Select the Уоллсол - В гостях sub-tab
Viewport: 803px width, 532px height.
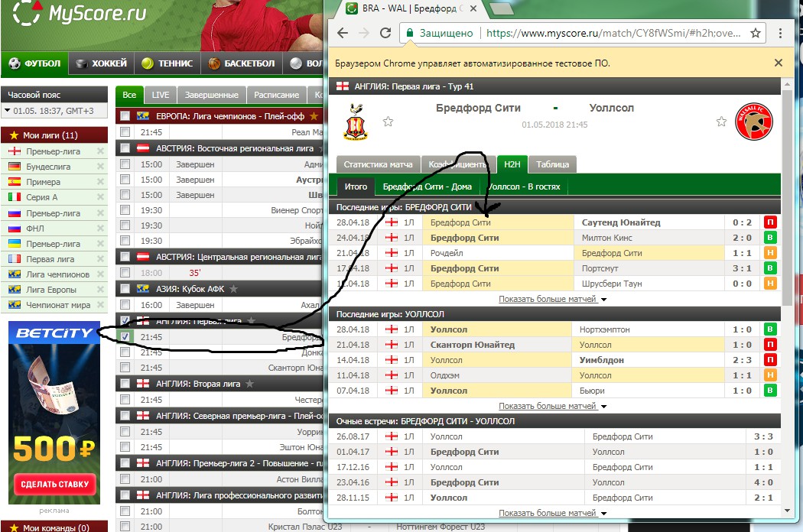(x=524, y=187)
